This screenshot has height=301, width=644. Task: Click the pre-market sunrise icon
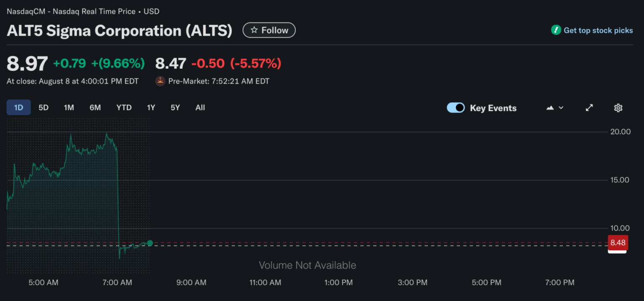click(160, 81)
